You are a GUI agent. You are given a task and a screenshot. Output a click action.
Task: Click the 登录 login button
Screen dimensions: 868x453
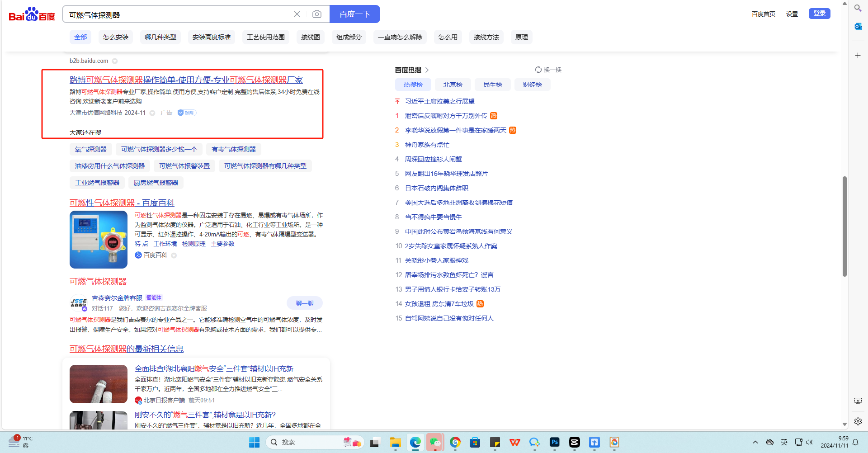[819, 14]
